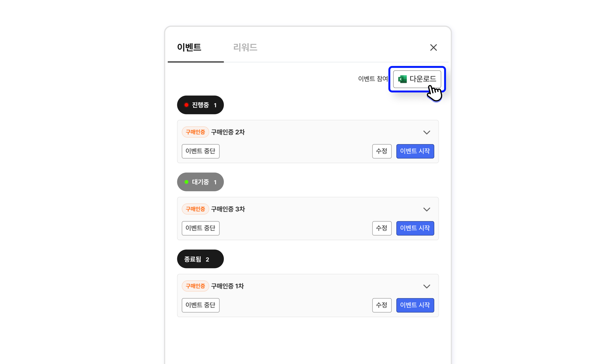Click 이벤트 시작 for 구매인증 2차
Image resolution: width=608 pixels, height=364 pixels.
[415, 151]
